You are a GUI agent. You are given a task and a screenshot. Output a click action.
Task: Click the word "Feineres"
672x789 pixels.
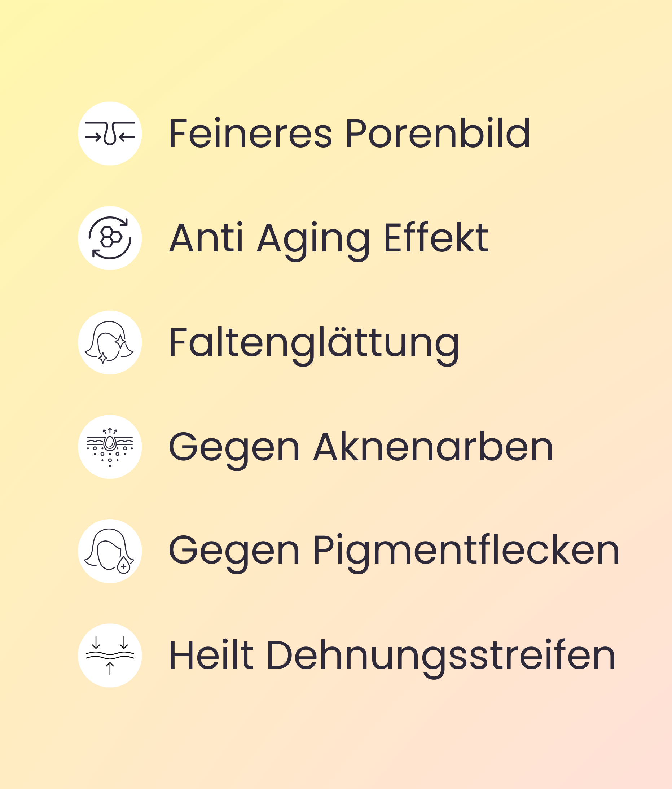click(251, 133)
